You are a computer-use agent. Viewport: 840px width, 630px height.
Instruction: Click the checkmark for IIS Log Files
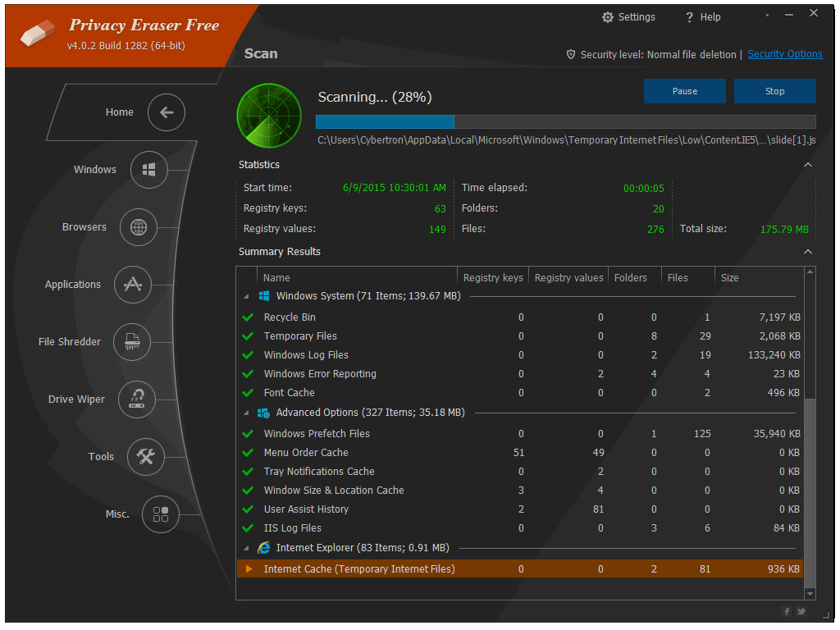pyautogui.click(x=247, y=527)
